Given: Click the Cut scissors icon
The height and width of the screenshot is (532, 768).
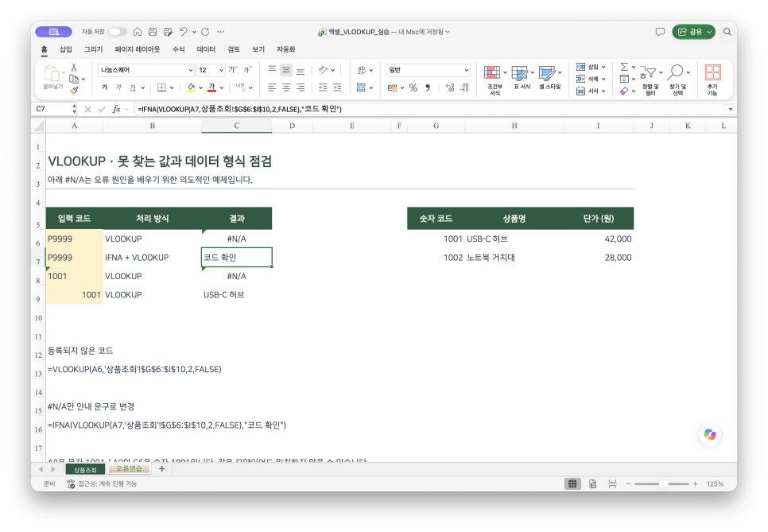Looking at the screenshot, I should [x=74, y=68].
